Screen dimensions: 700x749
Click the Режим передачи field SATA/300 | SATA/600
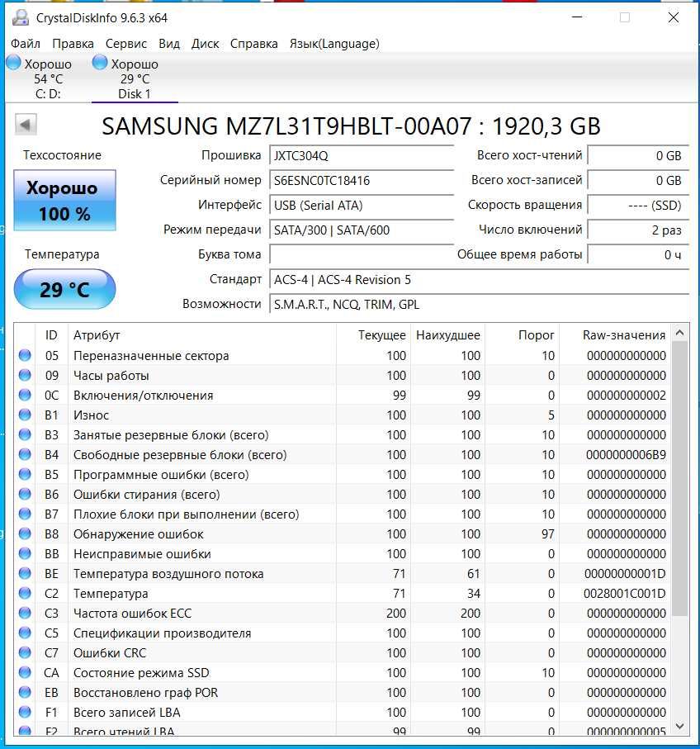click(x=362, y=230)
